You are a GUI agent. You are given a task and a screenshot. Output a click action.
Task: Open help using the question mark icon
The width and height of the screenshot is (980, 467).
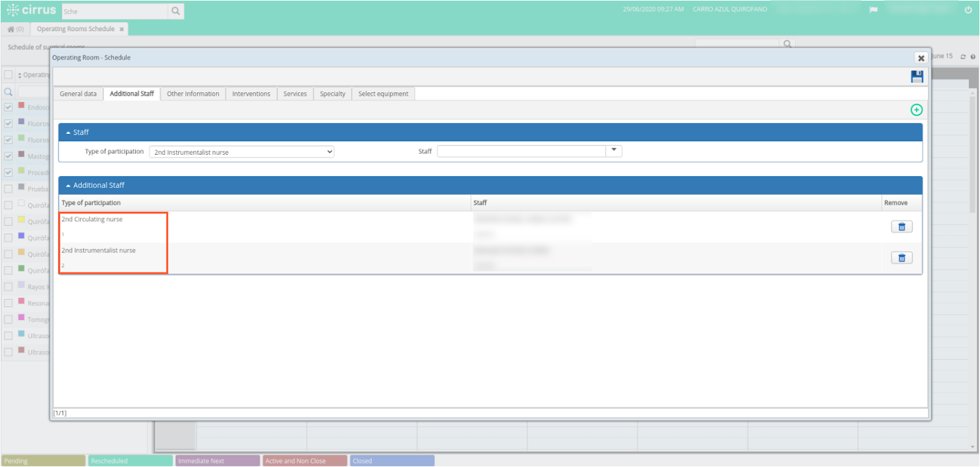coord(973,57)
